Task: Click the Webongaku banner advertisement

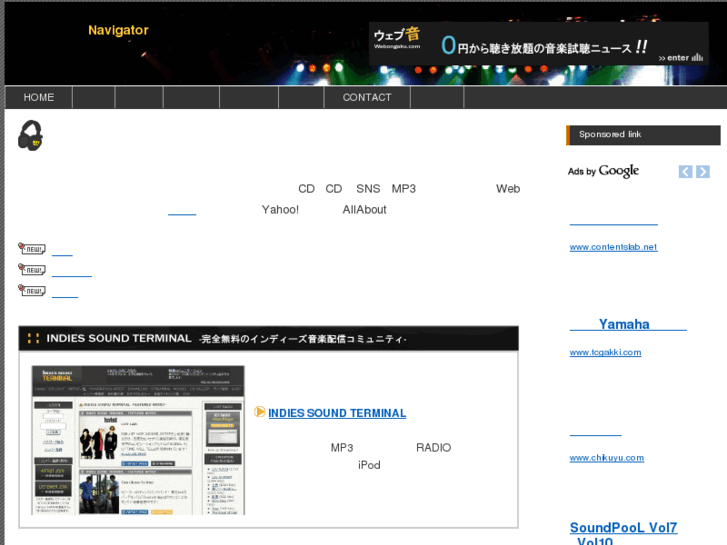Action: 538,44
